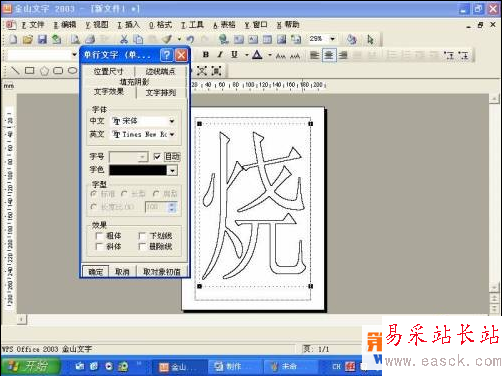Open the 文件 menu
This screenshot has width=502, height=376.
33,25
